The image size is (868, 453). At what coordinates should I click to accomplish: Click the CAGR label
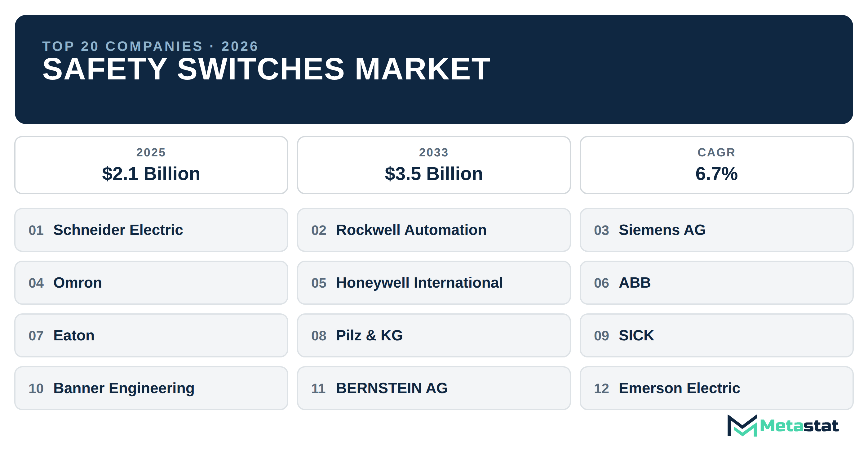[716, 152]
